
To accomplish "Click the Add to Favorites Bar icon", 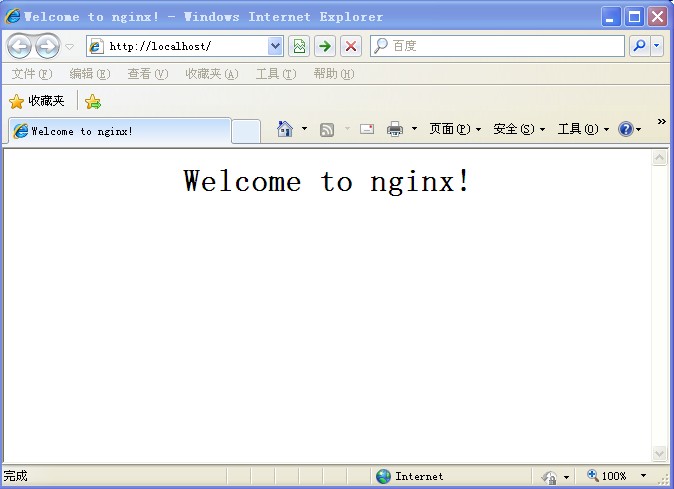I will [93, 102].
